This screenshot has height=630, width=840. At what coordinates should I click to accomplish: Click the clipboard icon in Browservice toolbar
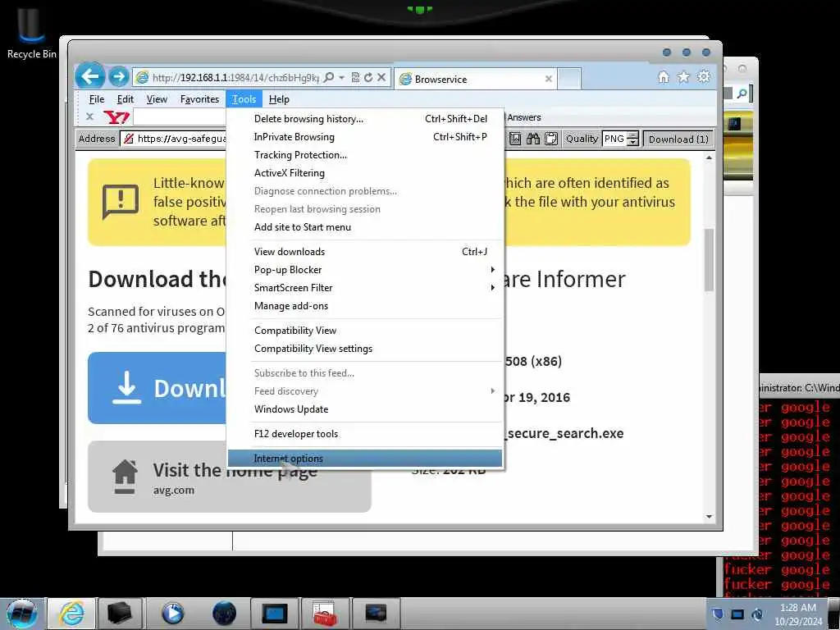(x=551, y=139)
